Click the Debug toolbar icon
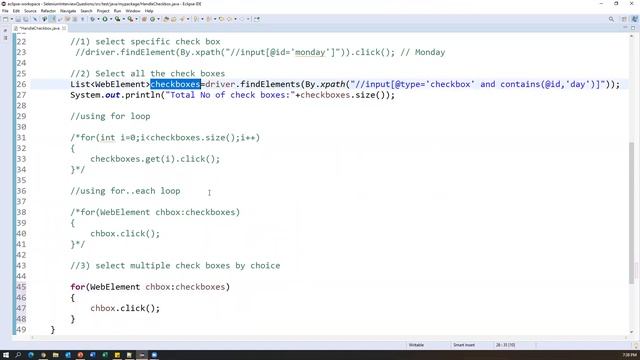Image resolution: width=640 pixels, height=360 pixels. click(92, 19)
